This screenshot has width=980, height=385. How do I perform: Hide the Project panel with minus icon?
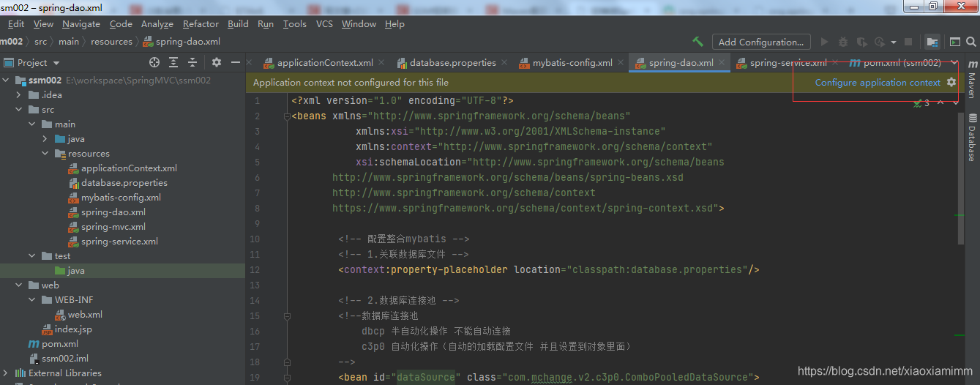coord(236,63)
